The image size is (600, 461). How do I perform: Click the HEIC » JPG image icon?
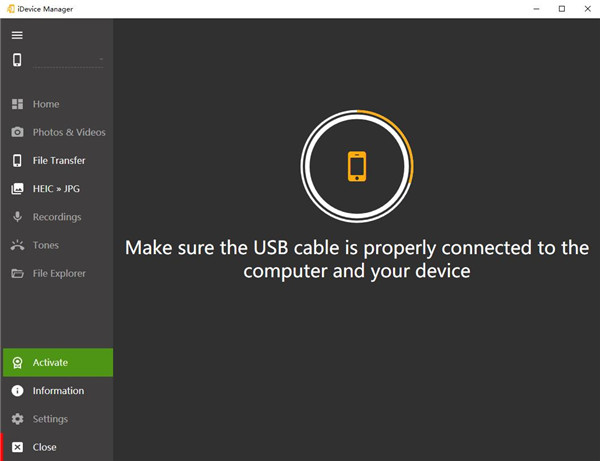pyautogui.click(x=17, y=188)
